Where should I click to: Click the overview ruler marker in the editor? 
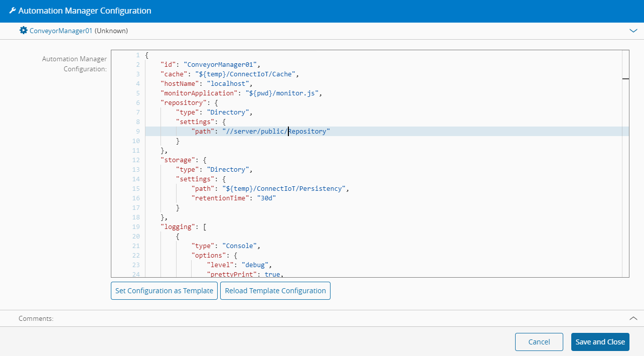[x=625, y=79]
